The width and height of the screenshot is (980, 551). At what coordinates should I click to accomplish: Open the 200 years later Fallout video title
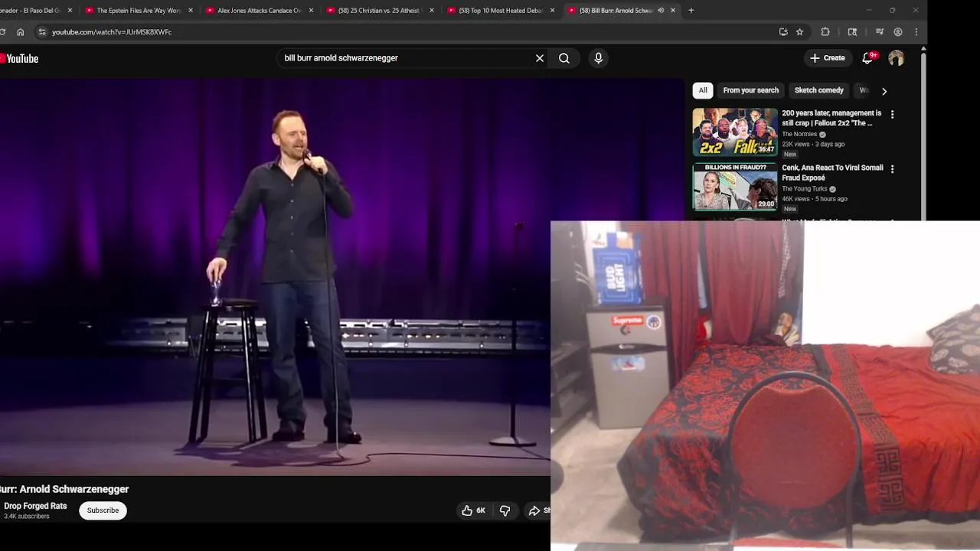pos(831,118)
